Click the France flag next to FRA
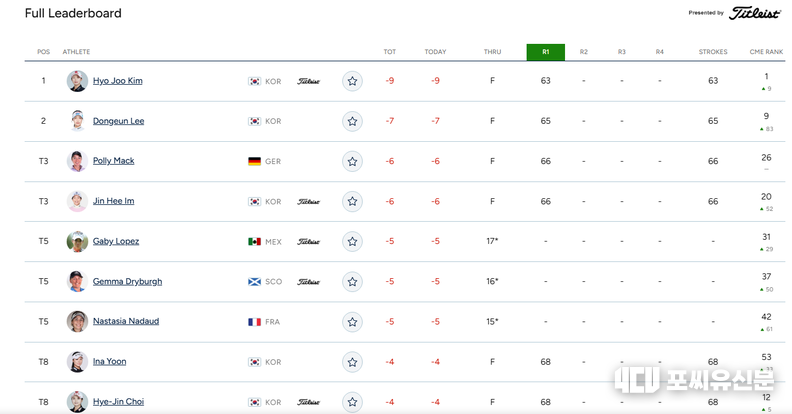This screenshot has width=792, height=414. click(x=254, y=322)
